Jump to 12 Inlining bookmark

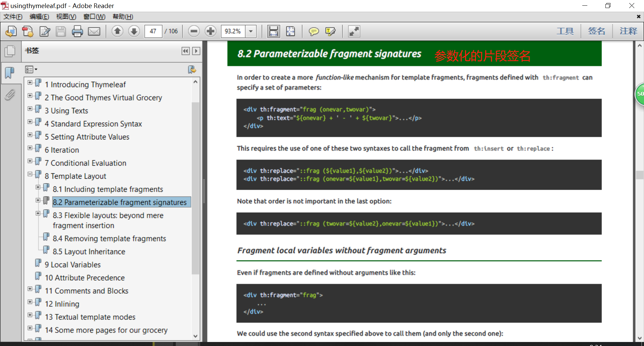coord(62,304)
